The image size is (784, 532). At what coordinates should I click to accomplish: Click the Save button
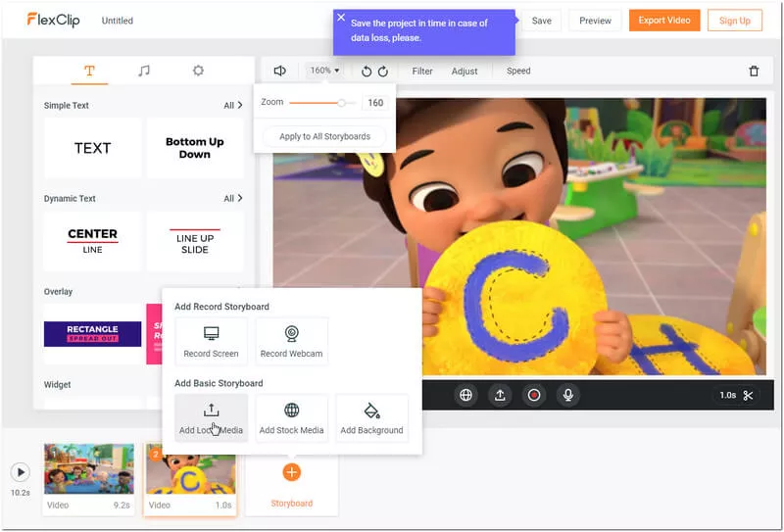coord(542,21)
